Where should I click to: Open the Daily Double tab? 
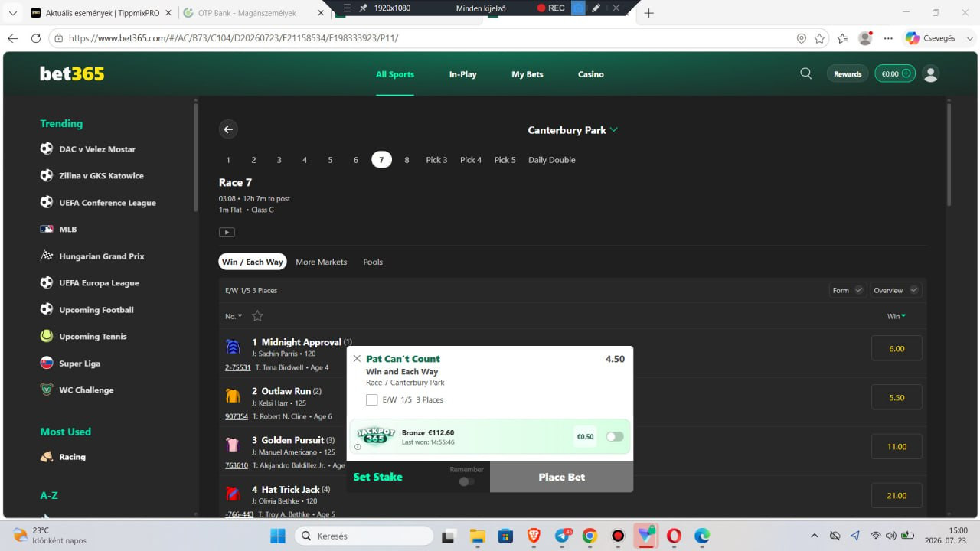click(x=552, y=160)
